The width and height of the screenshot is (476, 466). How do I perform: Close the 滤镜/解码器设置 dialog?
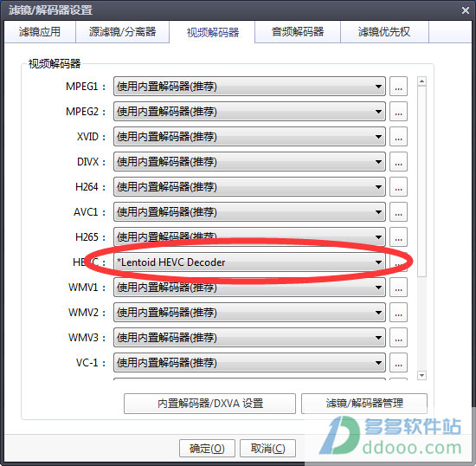(x=466, y=10)
